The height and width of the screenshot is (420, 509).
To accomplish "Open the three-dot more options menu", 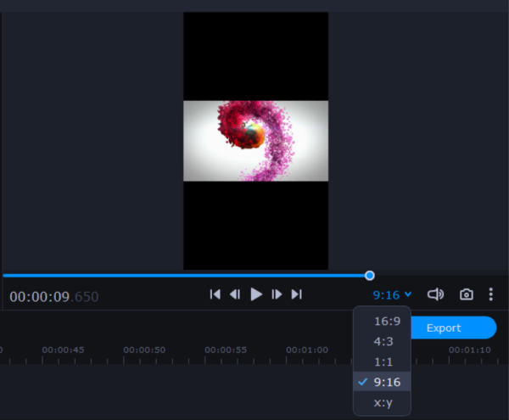I will (x=490, y=294).
